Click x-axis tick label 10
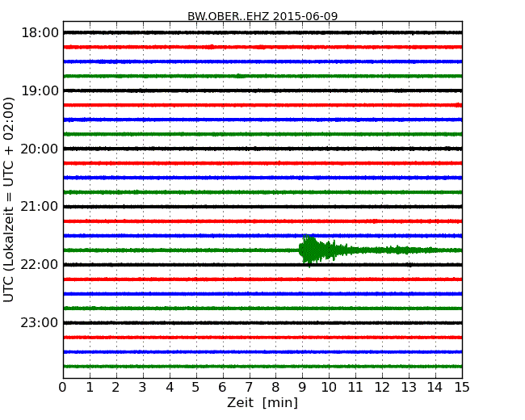This screenshot has width=525, height=420. coord(329,387)
